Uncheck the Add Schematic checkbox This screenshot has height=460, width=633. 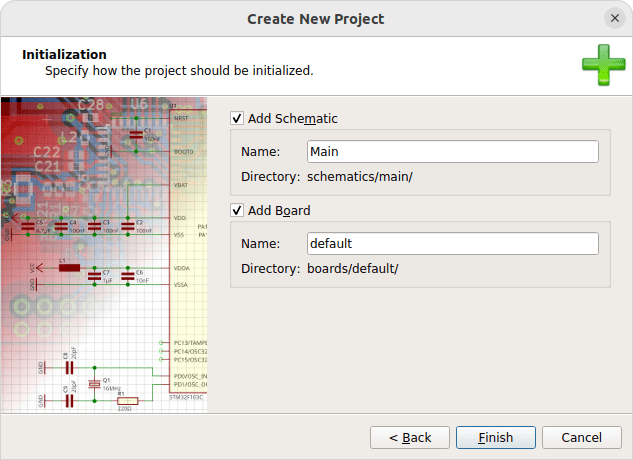[x=237, y=118]
